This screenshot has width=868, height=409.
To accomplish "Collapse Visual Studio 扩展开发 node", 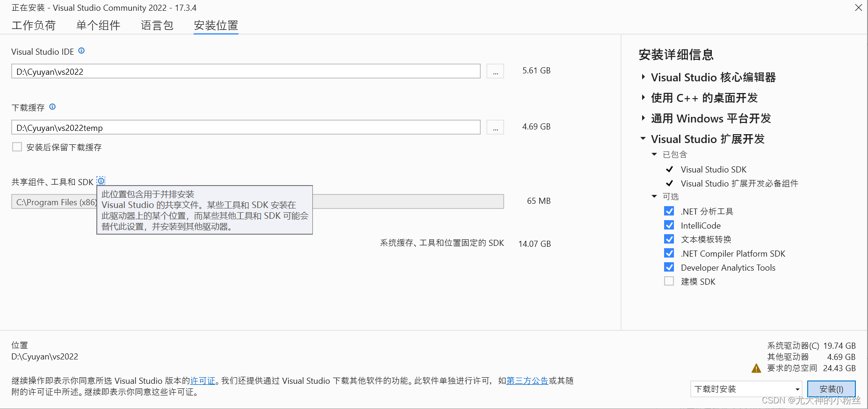I will 644,139.
